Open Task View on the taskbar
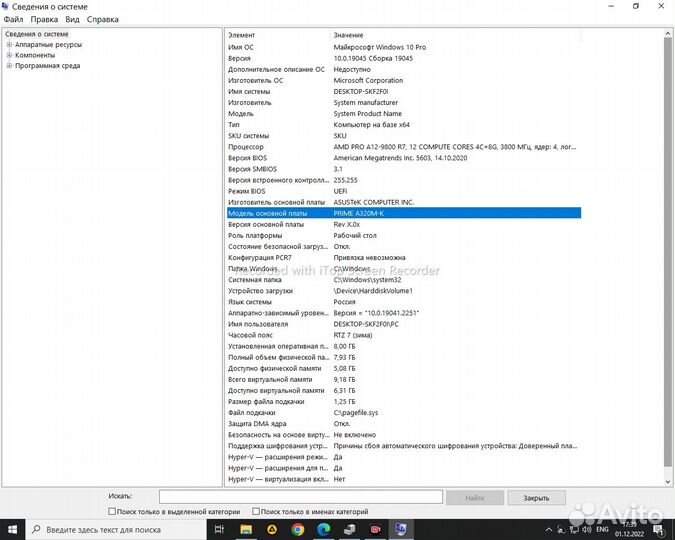Screen dimensions: 675x540 tap(219, 529)
